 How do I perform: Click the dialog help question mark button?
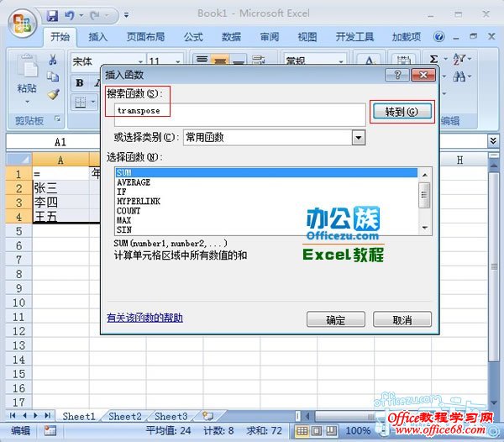point(391,76)
